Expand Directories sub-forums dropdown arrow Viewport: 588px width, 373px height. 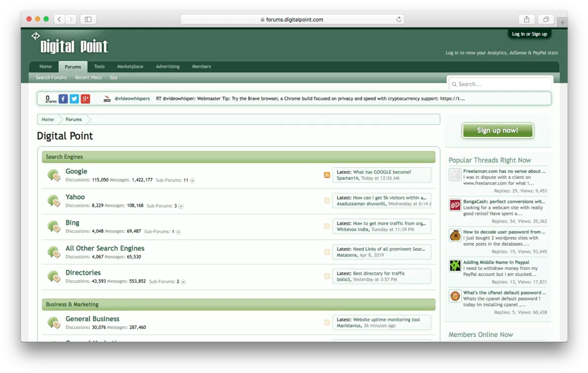[x=183, y=282]
